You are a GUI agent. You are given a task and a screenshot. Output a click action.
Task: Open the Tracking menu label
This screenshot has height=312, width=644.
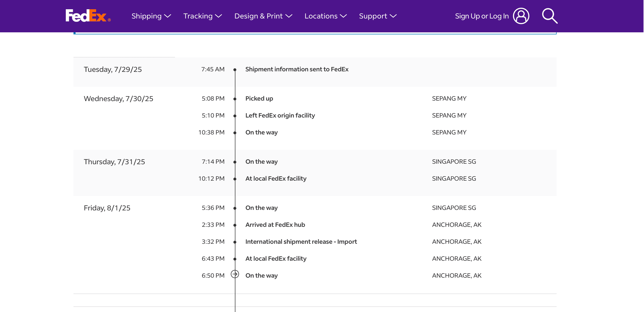click(x=198, y=16)
